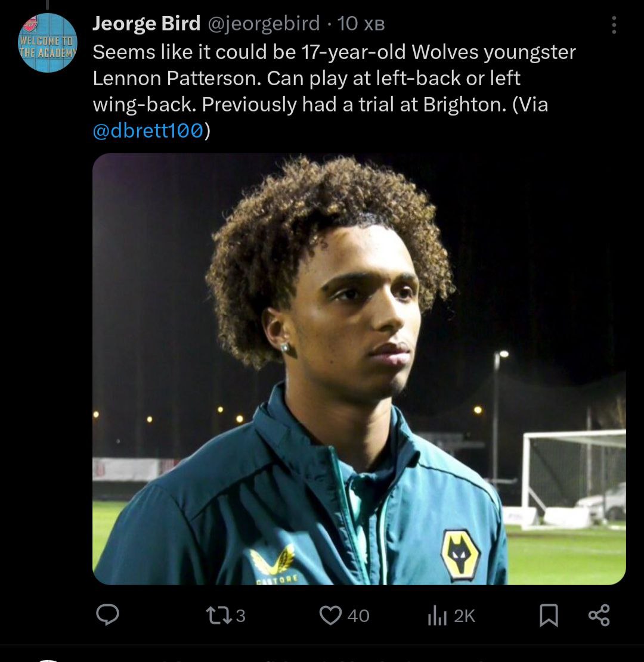Screen dimensions: 644x662
Task: Click the retweet count of 3
Action: coord(240,616)
